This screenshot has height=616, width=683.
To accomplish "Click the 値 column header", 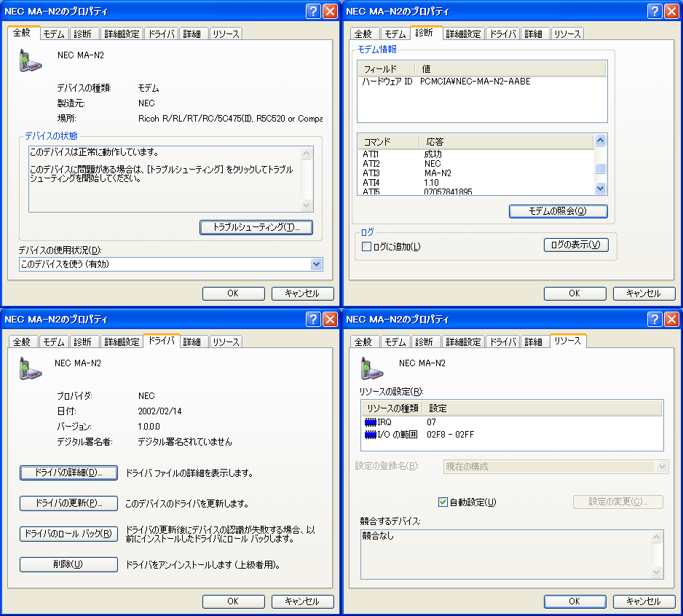I will pyautogui.click(x=510, y=69).
